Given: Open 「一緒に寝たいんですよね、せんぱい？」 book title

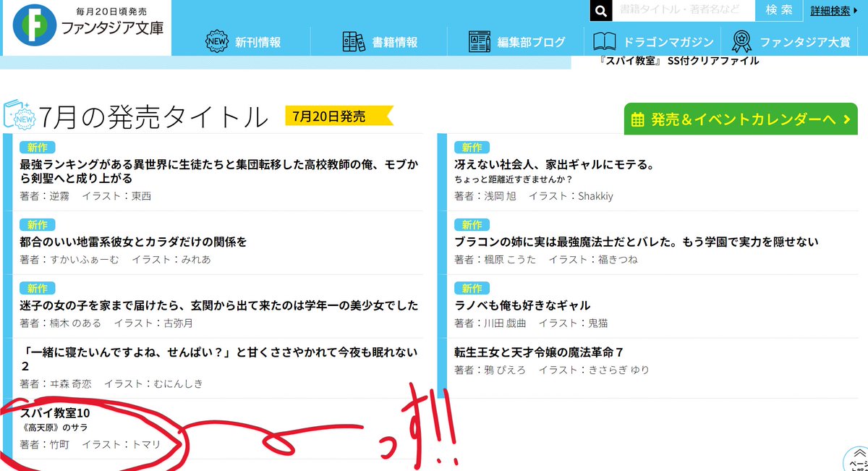Looking at the screenshot, I should tap(218, 359).
